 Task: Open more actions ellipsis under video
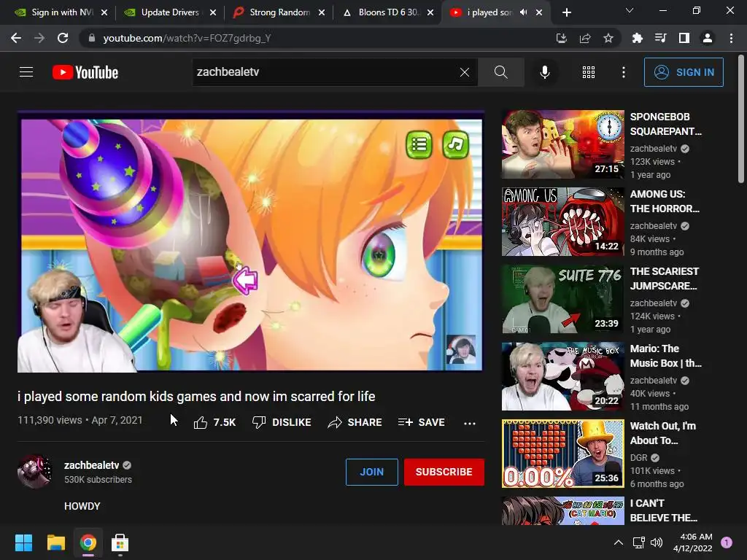pos(470,424)
